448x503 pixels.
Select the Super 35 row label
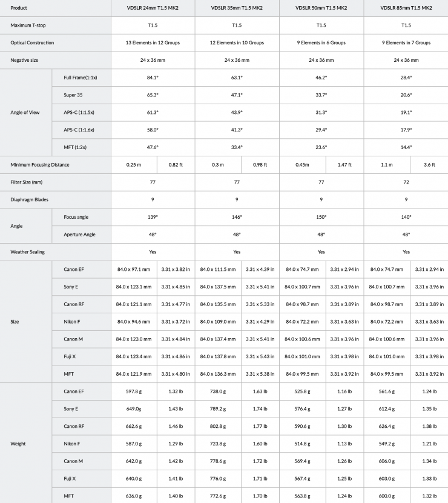(74, 95)
